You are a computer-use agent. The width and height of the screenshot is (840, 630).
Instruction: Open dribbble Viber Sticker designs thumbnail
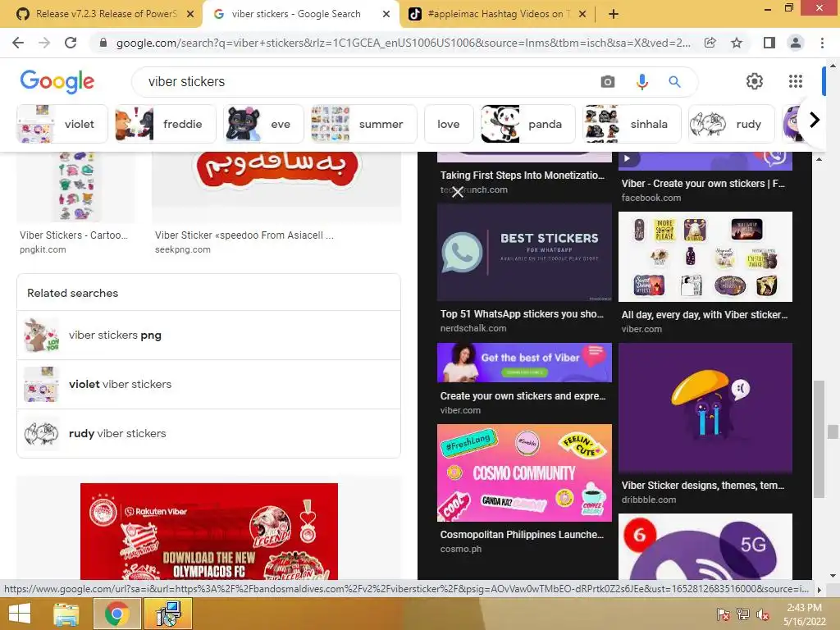(705, 409)
